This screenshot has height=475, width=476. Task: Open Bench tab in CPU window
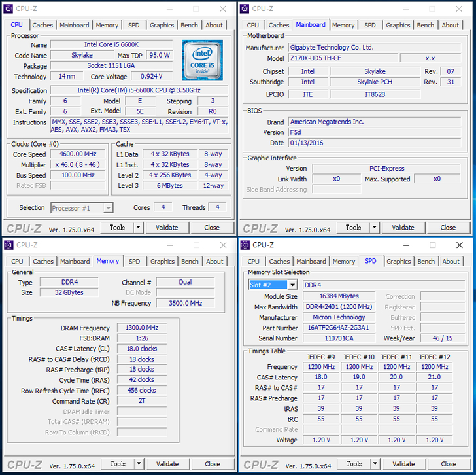coord(189,26)
